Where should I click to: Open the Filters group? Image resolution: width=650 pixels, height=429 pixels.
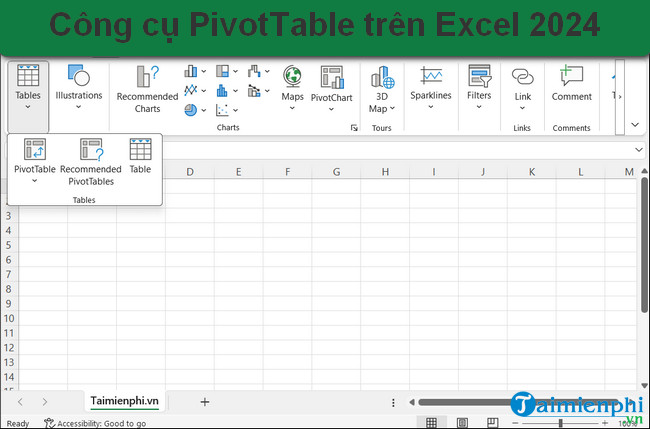pos(479,88)
